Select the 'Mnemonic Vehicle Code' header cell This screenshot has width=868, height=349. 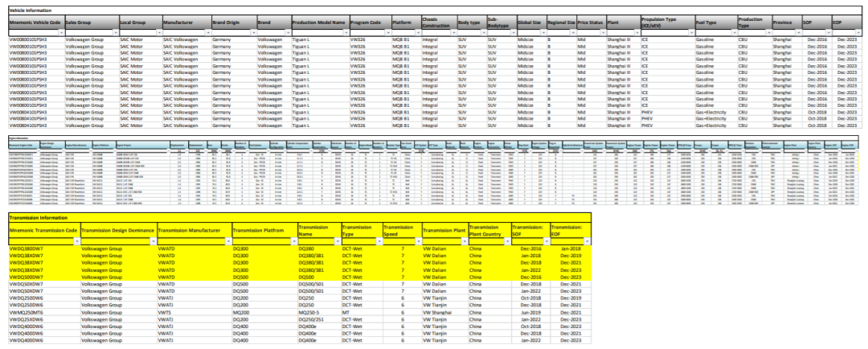(x=36, y=23)
